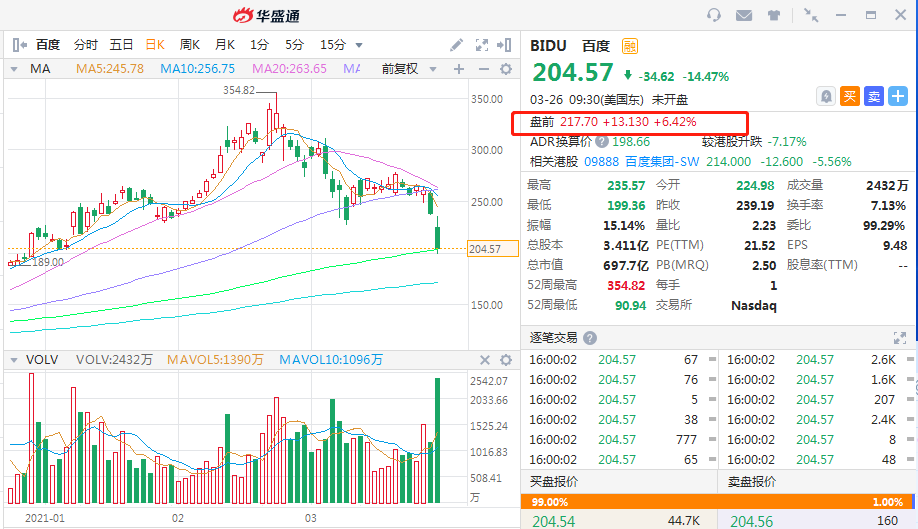Click the 总市值 697.7亿 value
The height and width of the screenshot is (529, 918).
pos(626,266)
